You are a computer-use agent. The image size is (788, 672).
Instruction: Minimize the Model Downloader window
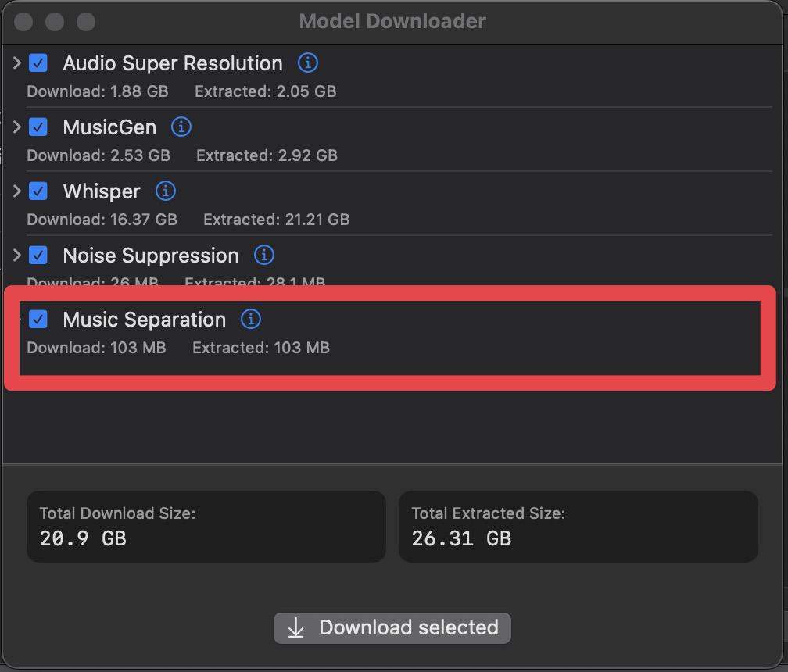point(54,21)
